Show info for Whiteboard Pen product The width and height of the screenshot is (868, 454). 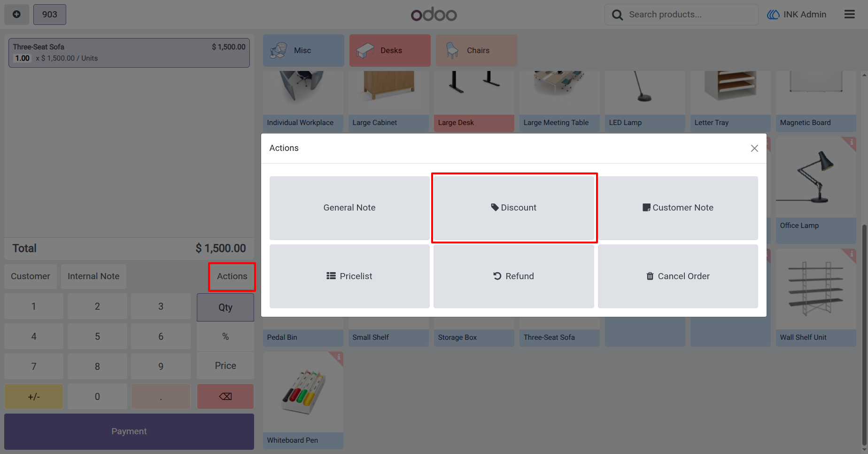(338, 357)
